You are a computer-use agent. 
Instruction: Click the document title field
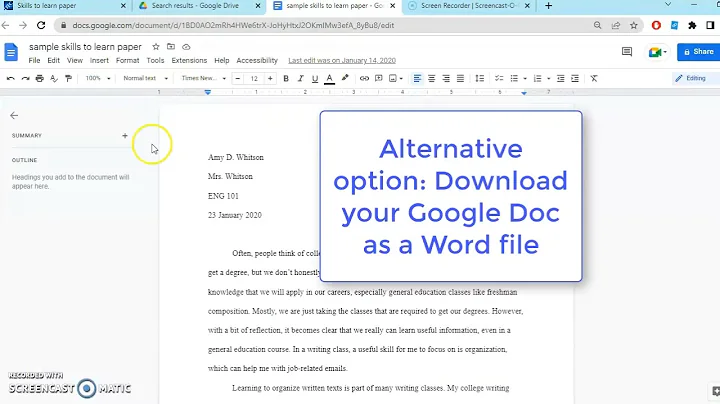tap(85, 47)
